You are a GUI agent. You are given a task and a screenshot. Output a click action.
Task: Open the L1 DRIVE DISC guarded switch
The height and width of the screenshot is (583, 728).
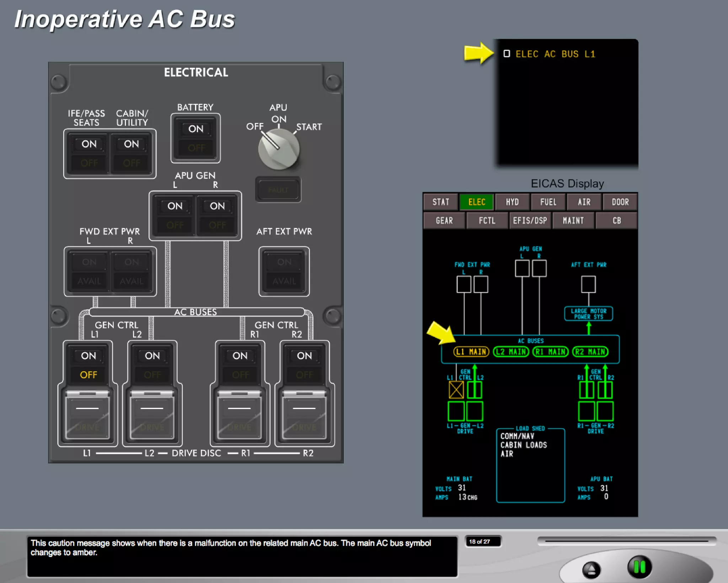pos(87,416)
